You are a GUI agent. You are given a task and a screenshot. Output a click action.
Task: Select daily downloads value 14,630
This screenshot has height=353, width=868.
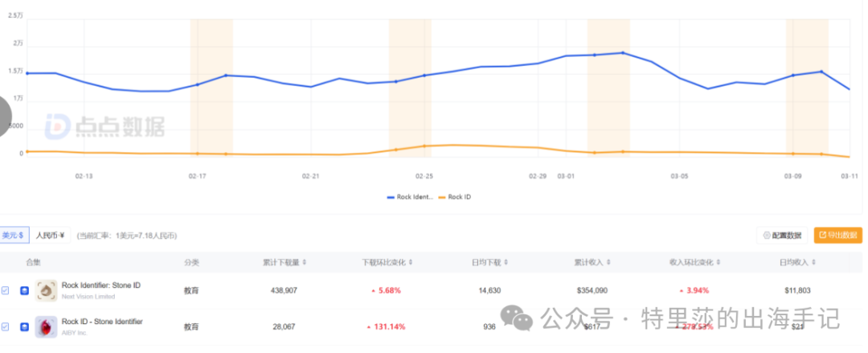(489, 290)
